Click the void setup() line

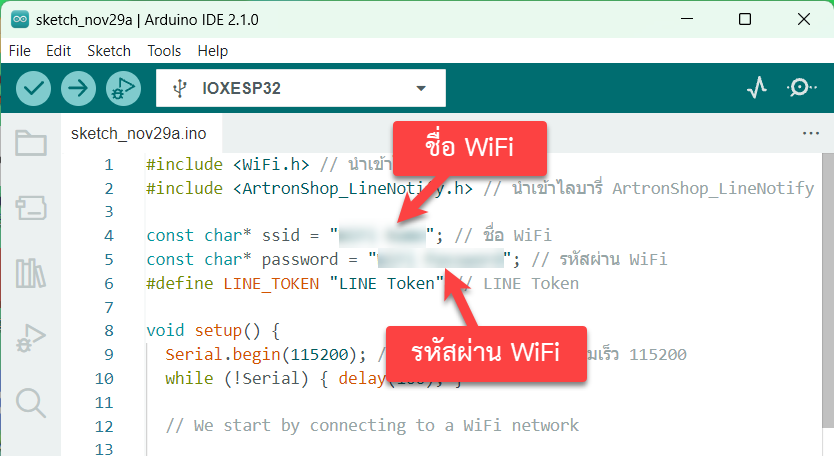tap(213, 331)
